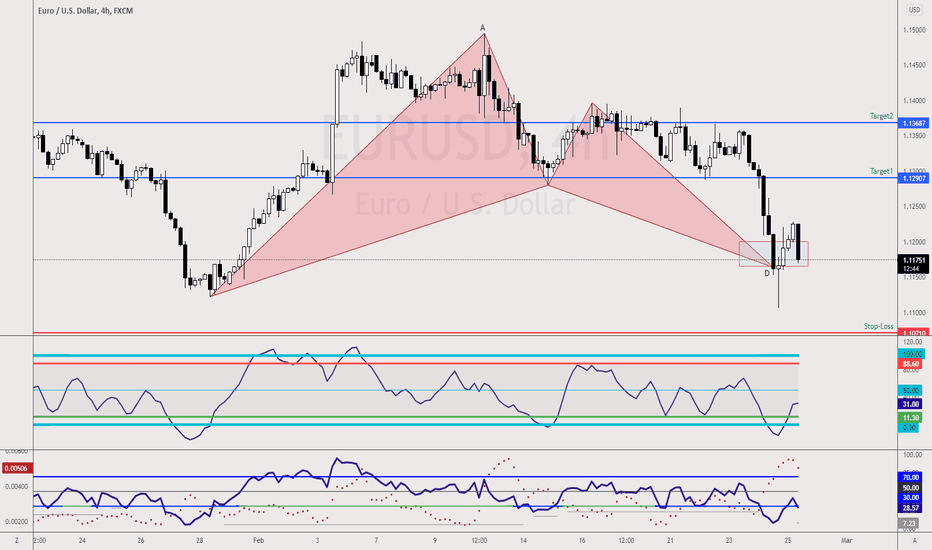Click the 1.12000 price axis label
Screen dimensions: 932x550
tap(914, 242)
